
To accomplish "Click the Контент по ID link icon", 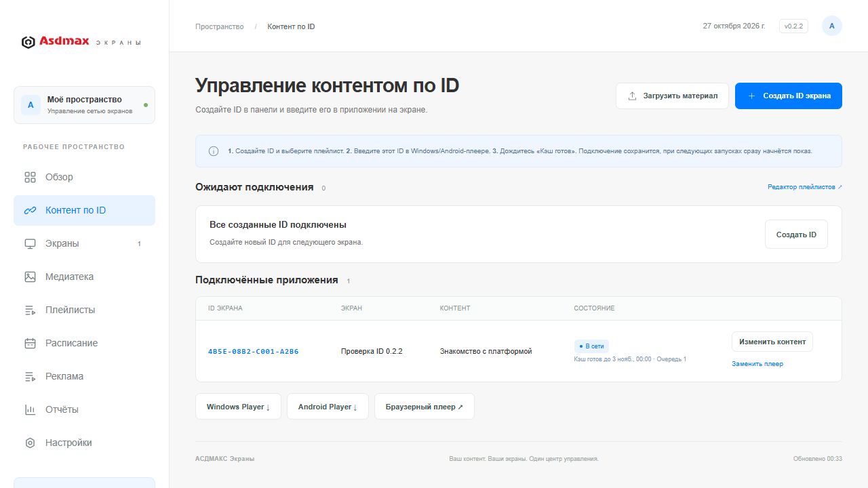I will tap(30, 210).
